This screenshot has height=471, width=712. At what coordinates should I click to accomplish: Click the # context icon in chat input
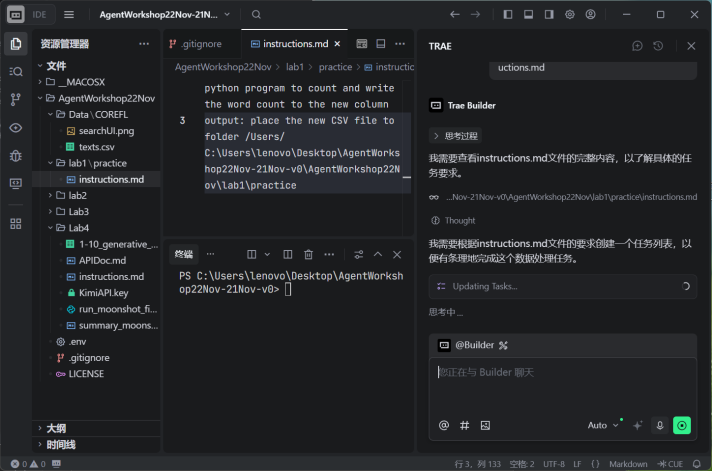[465, 425]
